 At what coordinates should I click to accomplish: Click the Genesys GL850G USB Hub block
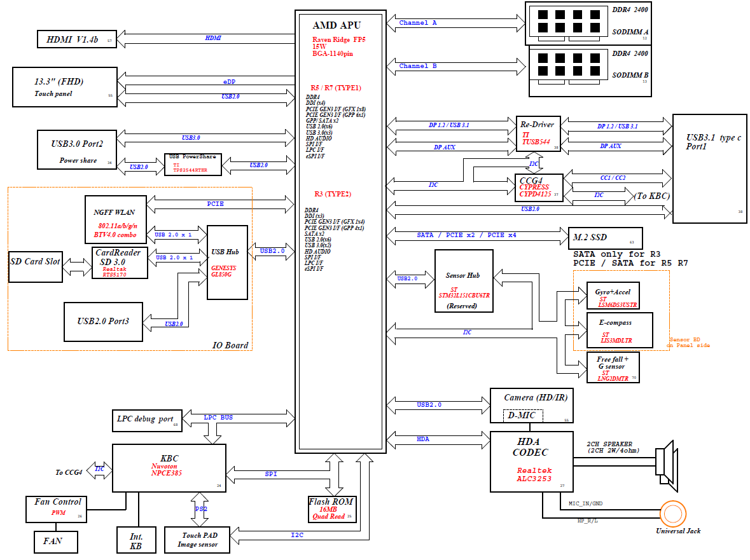pyautogui.click(x=227, y=262)
